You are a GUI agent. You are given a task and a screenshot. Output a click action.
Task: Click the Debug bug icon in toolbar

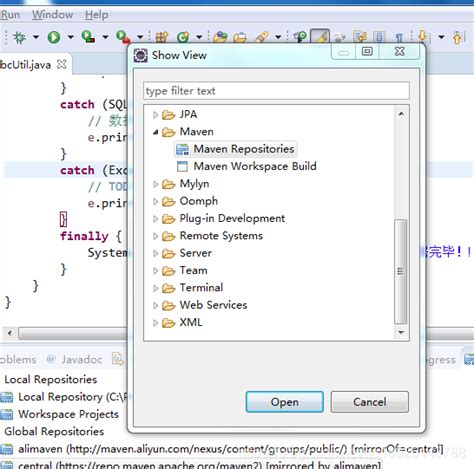pyautogui.click(x=19, y=37)
